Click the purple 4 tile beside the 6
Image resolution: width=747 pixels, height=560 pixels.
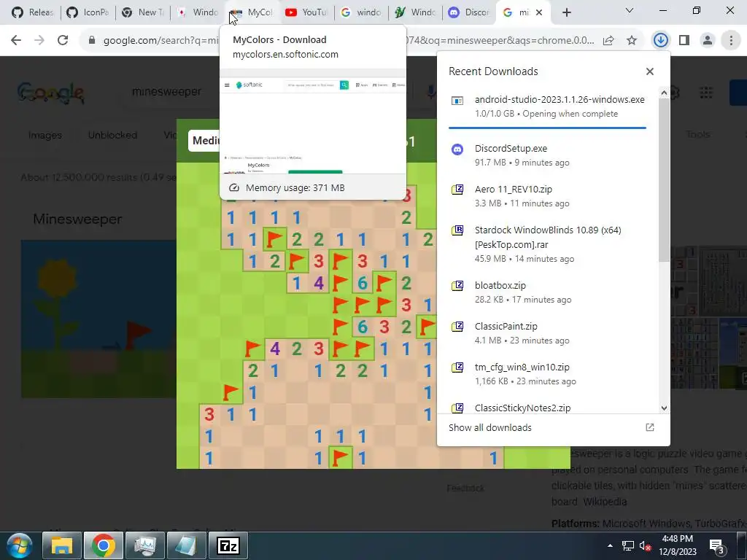[319, 284]
